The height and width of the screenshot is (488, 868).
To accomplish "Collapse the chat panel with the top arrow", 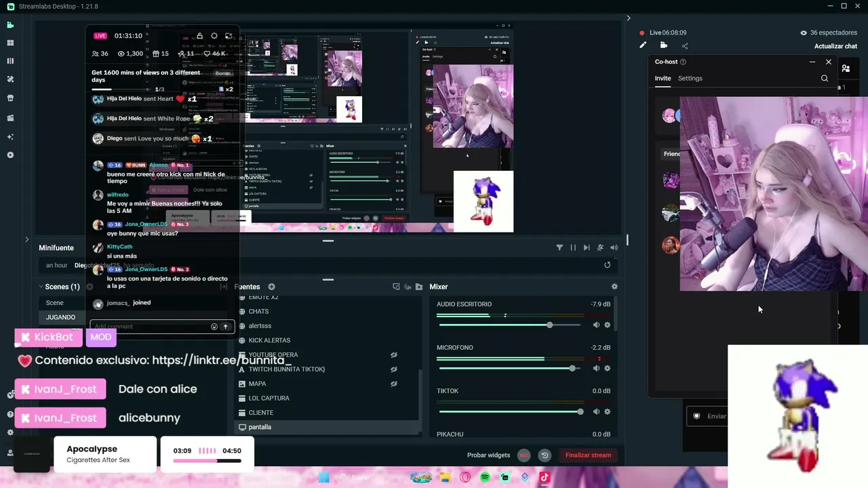I will (x=628, y=18).
